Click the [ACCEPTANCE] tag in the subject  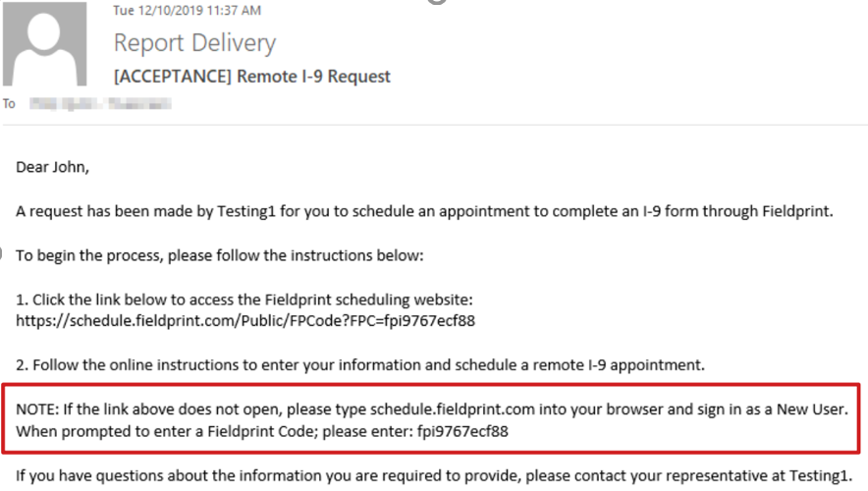point(172,77)
